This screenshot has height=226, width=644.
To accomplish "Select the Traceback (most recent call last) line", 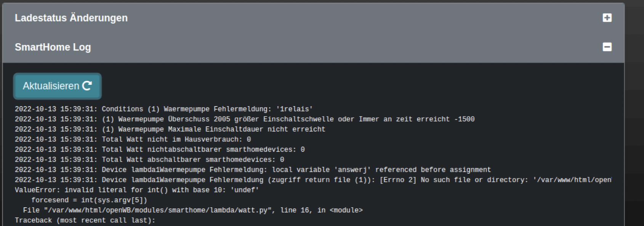I will [x=85, y=220].
